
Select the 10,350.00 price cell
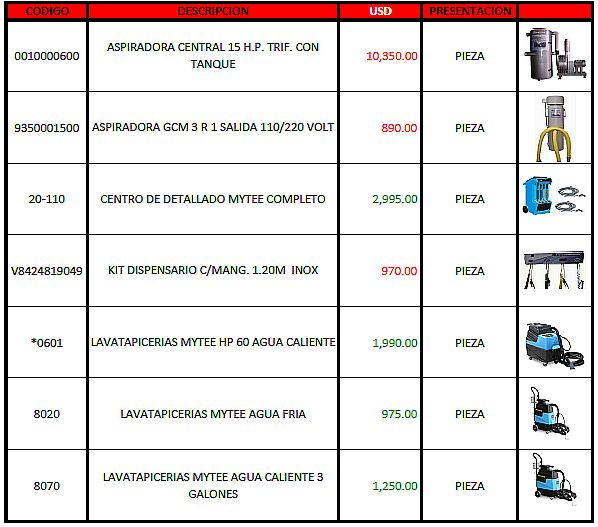(380, 56)
